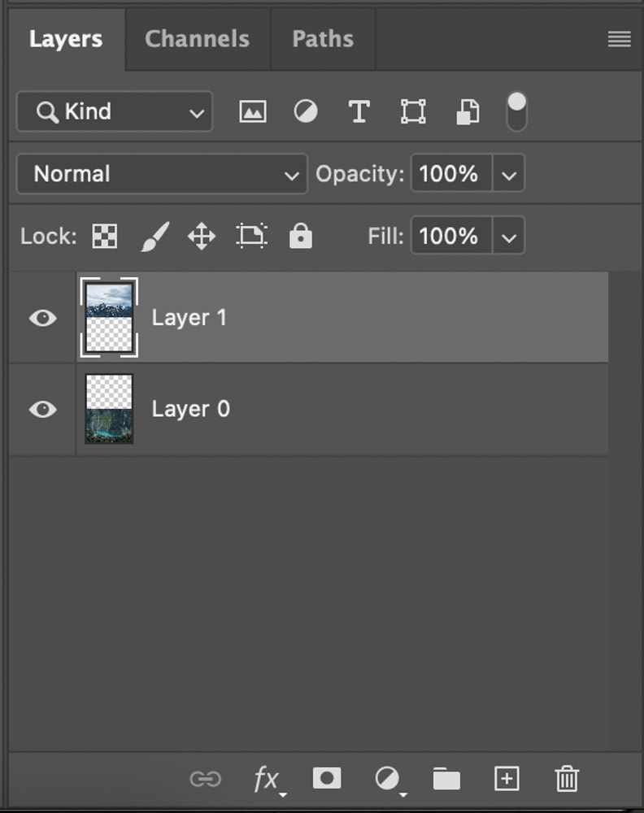
Task: Hide Layer 0 using eye icon
Action: coord(43,409)
